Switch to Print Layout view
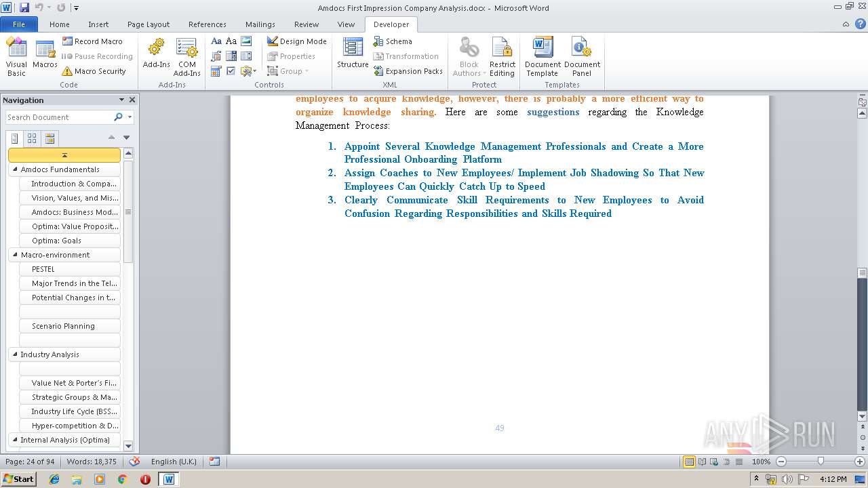 (689, 462)
